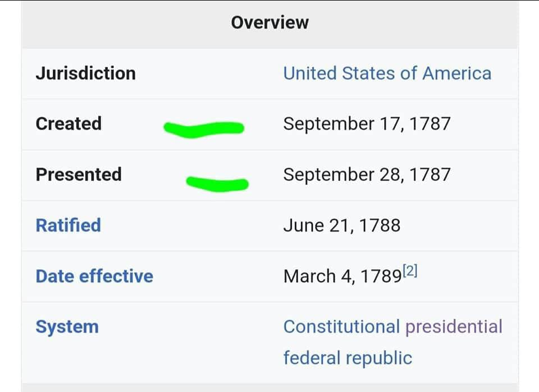Click the September 17, 1787 date
This screenshot has width=539, height=392.
(366, 124)
